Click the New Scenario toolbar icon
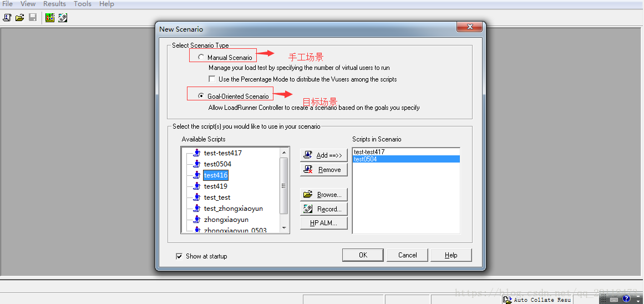Screen dimensions: 644x304 7,18
